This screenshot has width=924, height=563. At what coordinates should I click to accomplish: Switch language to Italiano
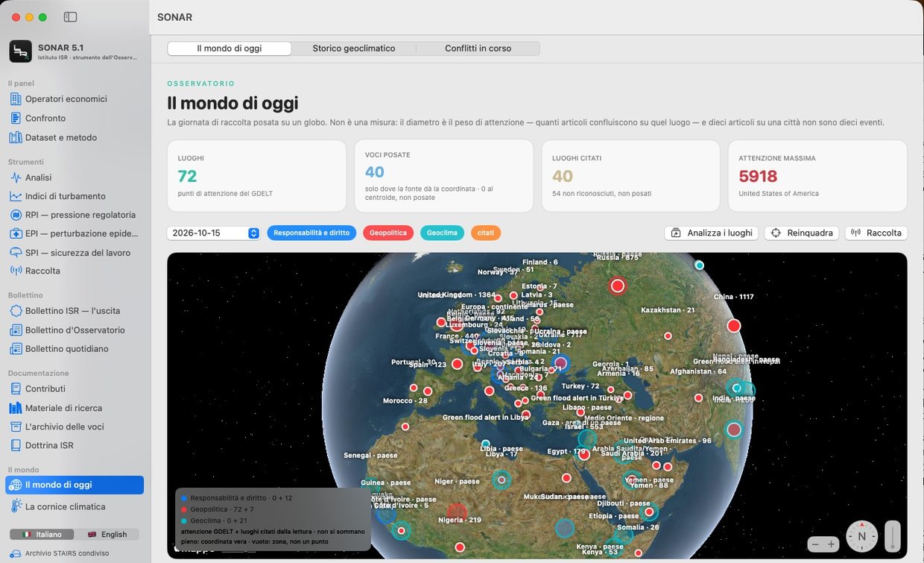point(42,534)
